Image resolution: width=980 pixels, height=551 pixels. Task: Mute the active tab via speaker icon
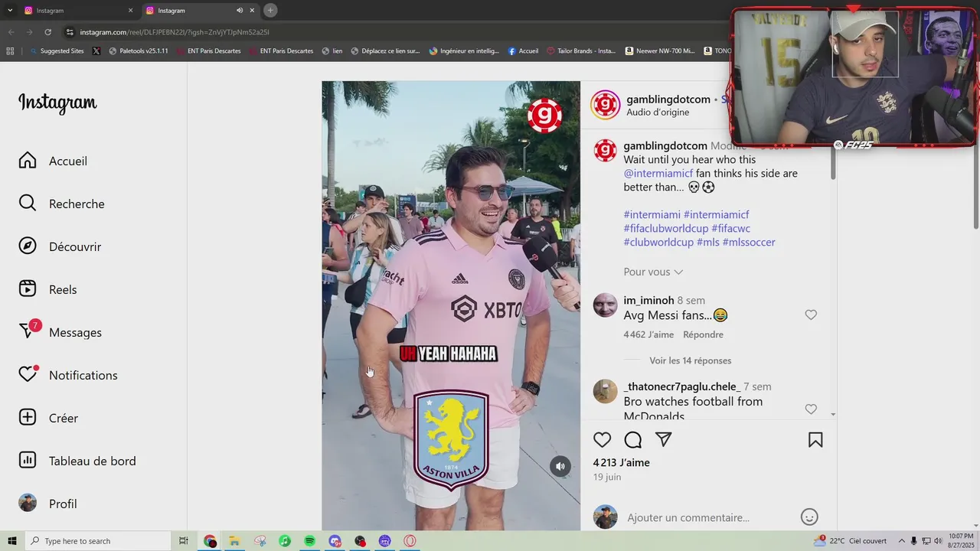(x=240, y=11)
